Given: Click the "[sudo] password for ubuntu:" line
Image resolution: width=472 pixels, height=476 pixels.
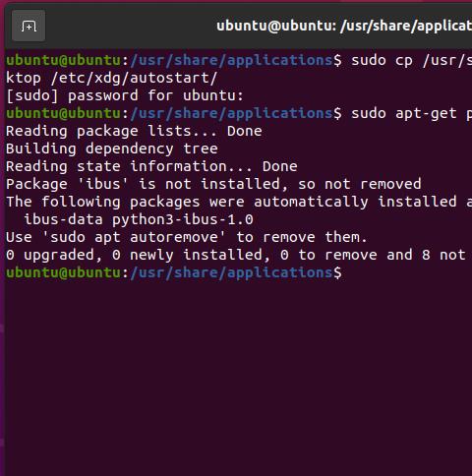Looking at the screenshot, I should tap(125, 95).
